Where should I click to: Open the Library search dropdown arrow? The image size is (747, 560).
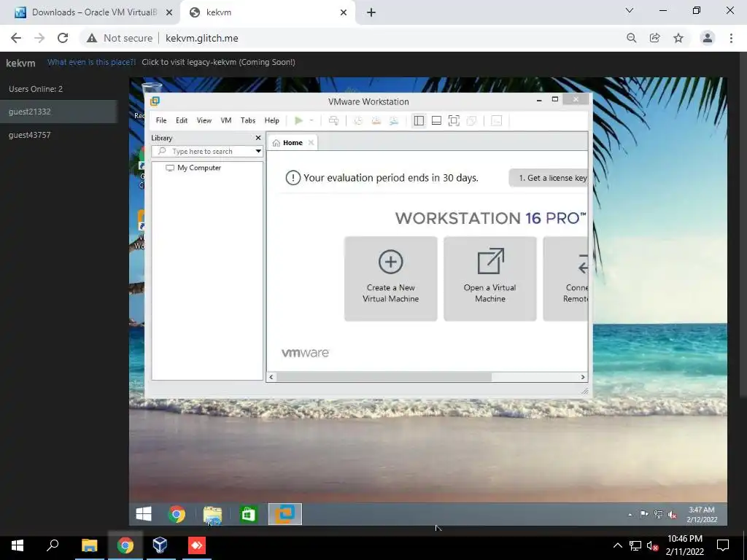pyautogui.click(x=258, y=151)
